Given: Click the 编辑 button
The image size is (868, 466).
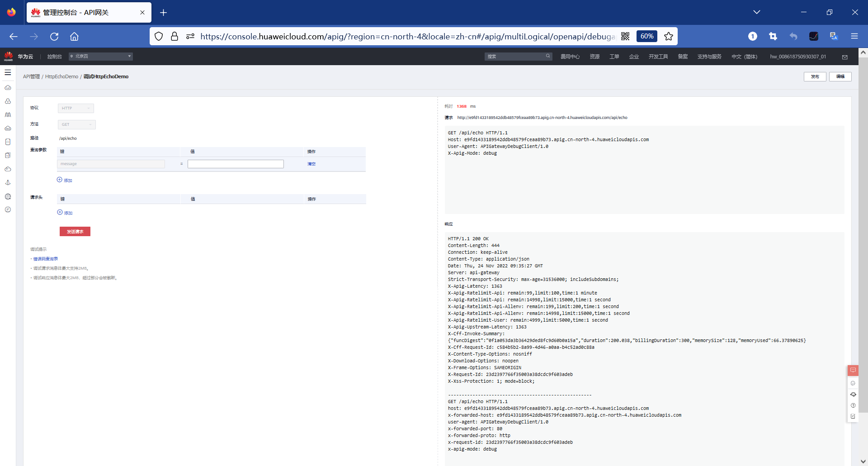Looking at the screenshot, I should pos(840,76).
